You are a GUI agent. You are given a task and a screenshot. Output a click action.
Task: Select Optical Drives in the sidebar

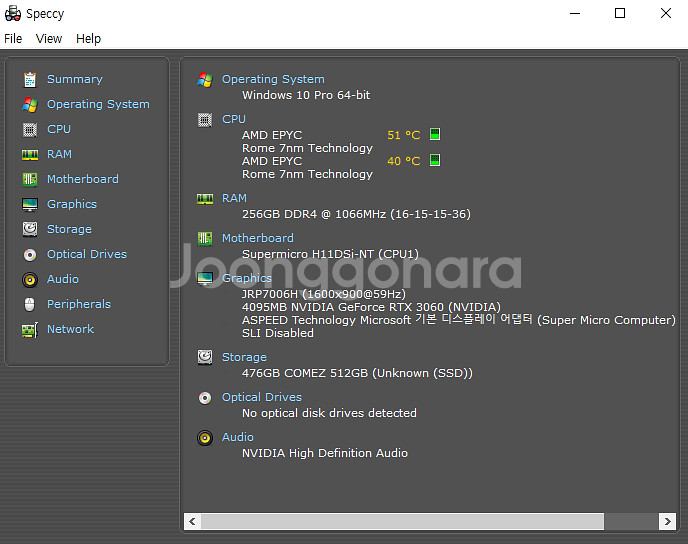pyautogui.click(x=87, y=254)
